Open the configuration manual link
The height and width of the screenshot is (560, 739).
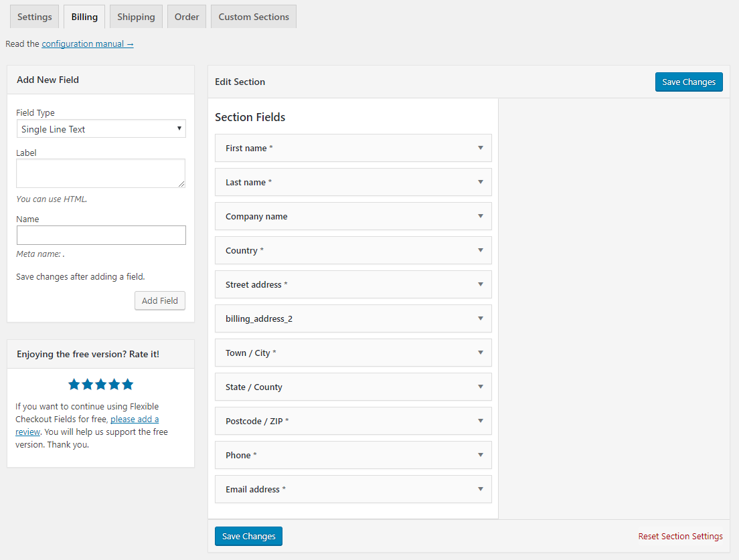tap(88, 43)
